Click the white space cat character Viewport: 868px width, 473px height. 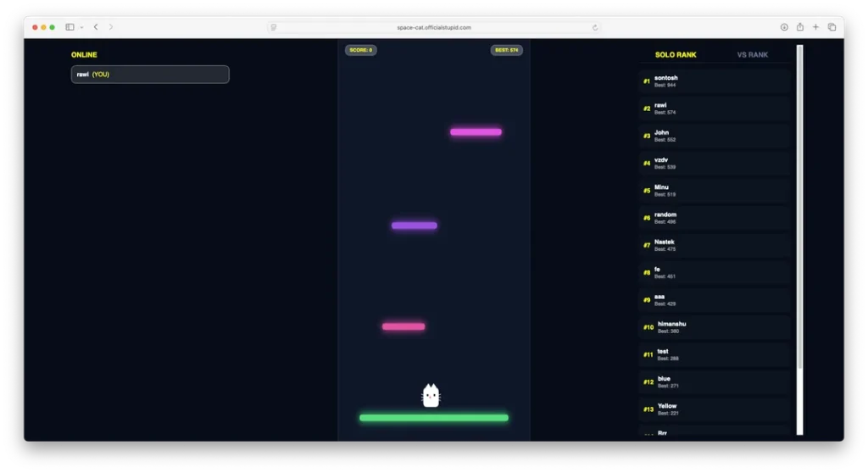click(431, 396)
